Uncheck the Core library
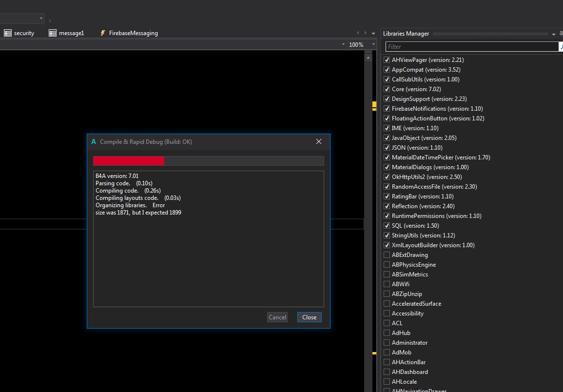 [x=387, y=89]
